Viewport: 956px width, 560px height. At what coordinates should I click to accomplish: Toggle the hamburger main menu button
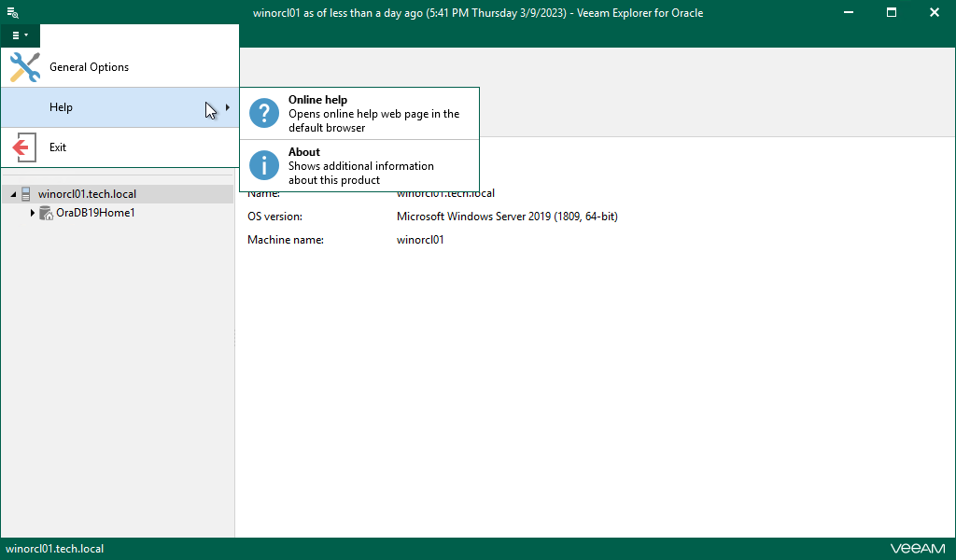(21, 35)
